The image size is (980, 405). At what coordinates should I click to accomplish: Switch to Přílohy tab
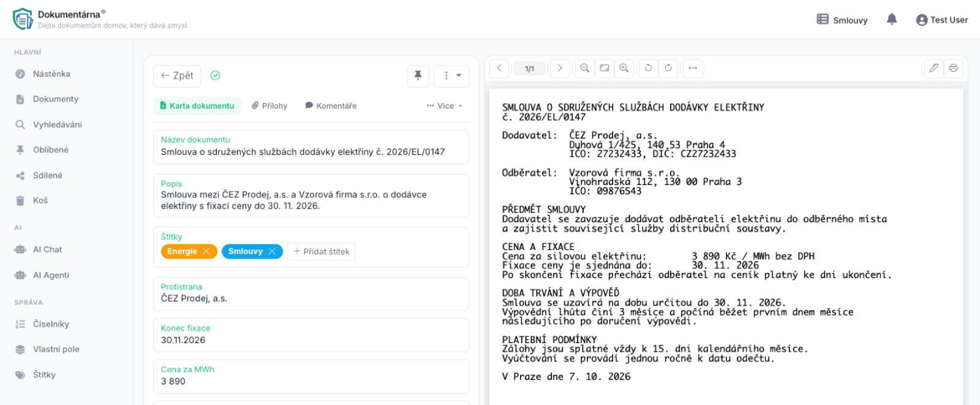coord(269,106)
